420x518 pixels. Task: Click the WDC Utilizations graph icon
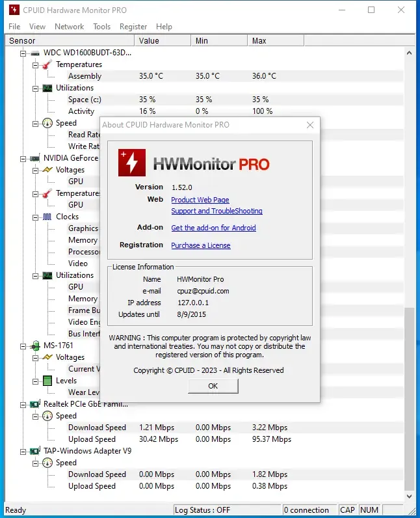(47, 89)
